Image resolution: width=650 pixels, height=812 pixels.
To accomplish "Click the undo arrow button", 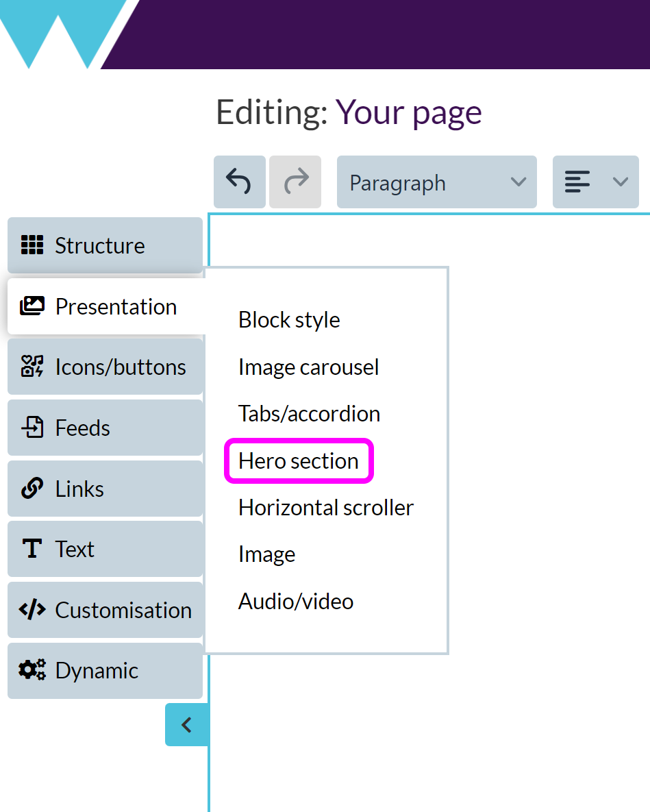I will (240, 182).
